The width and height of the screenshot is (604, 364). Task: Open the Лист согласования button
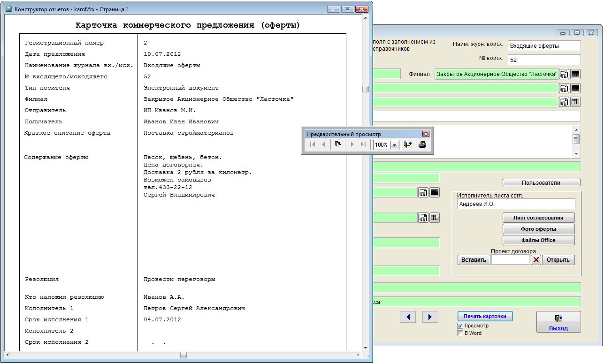tap(538, 218)
